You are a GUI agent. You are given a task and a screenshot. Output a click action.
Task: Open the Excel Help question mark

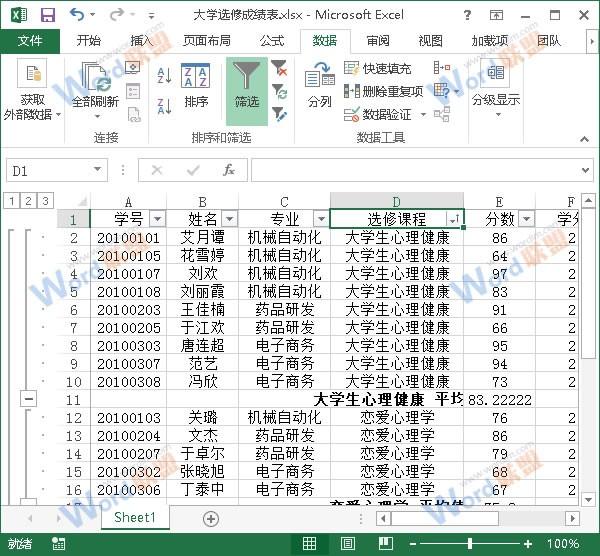point(467,15)
